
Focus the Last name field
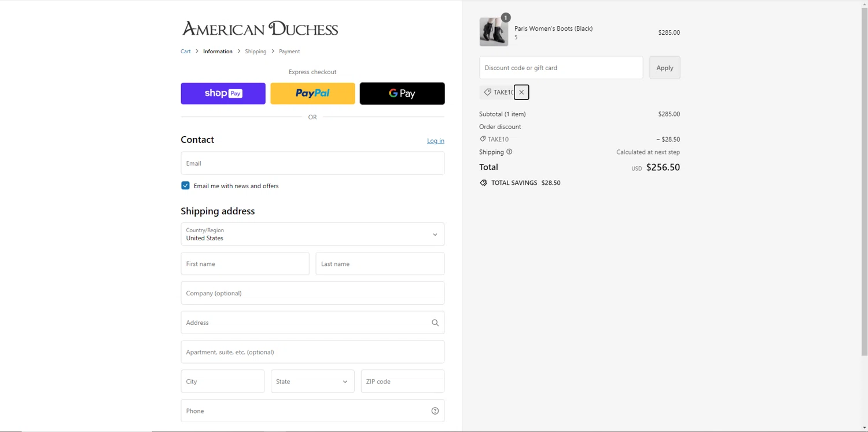[380, 263]
